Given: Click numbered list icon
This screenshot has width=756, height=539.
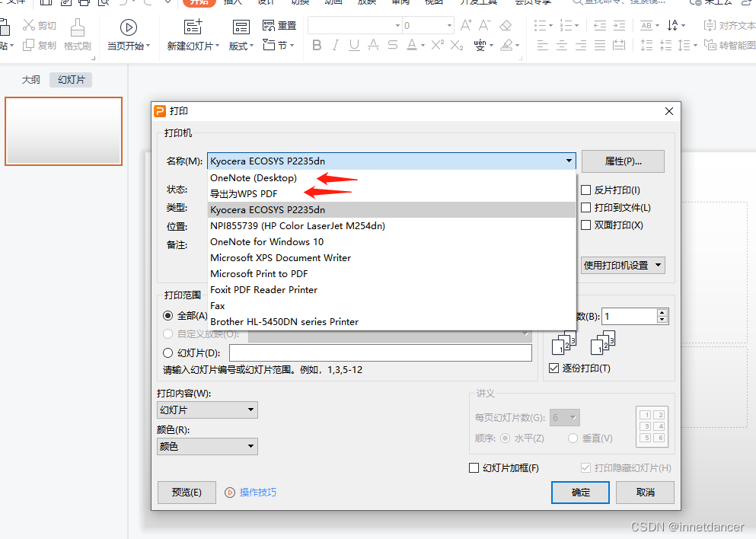Looking at the screenshot, I should pyautogui.click(x=566, y=25).
